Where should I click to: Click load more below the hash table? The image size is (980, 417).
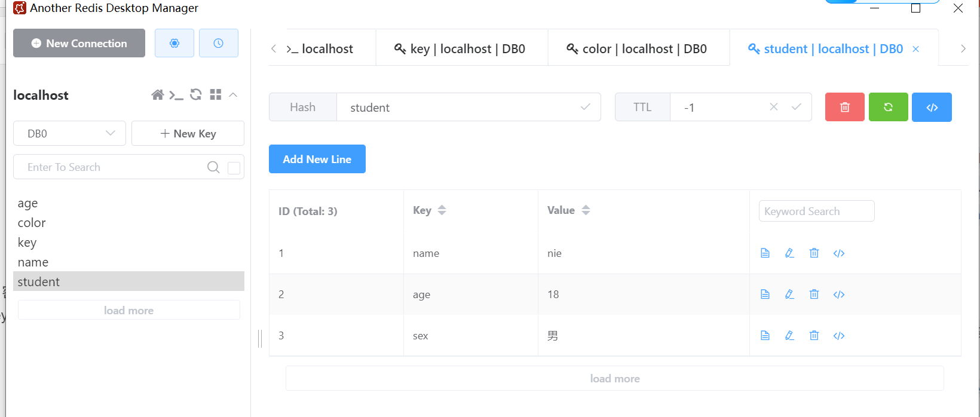(615, 378)
